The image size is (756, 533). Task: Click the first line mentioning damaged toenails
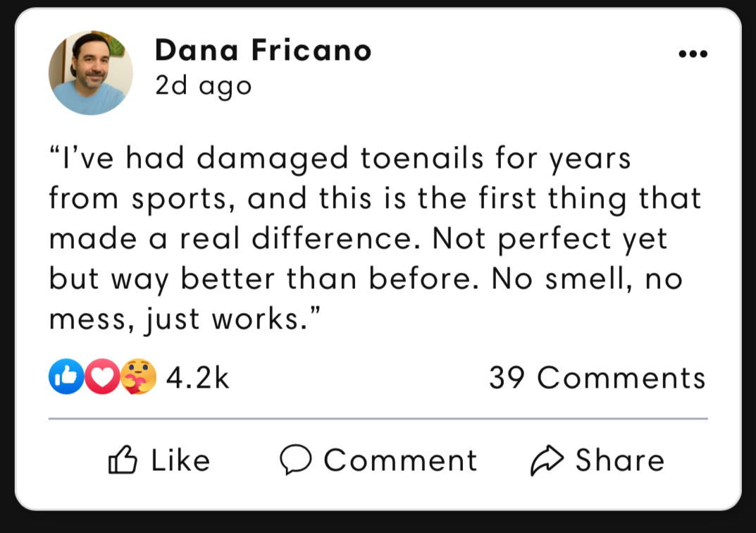point(340,159)
